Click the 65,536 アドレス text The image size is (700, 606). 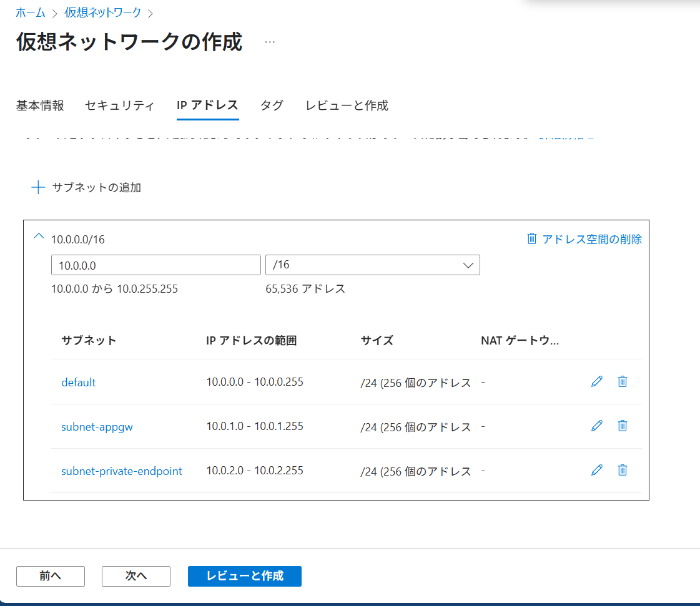(x=305, y=289)
